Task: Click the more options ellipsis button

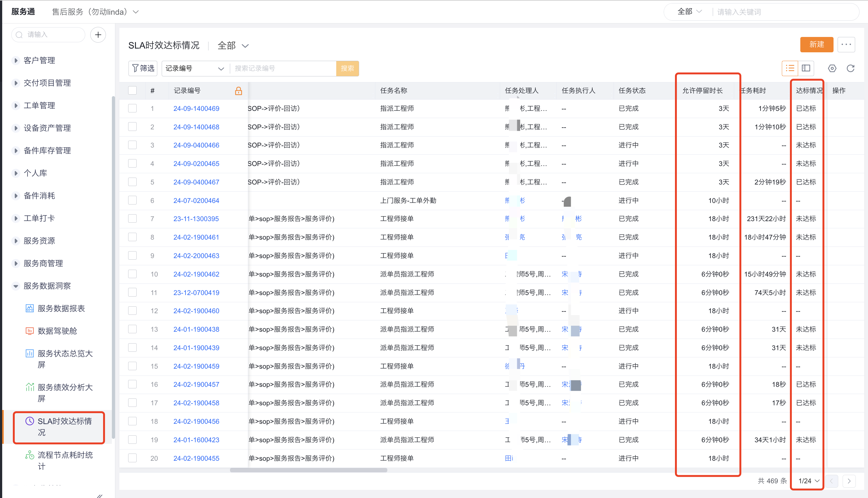Action: [846, 45]
